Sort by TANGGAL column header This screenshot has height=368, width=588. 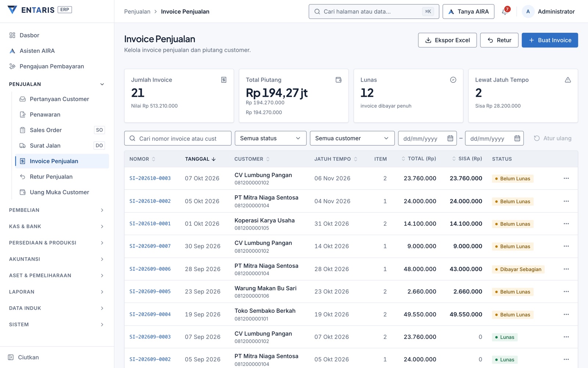tap(200, 159)
